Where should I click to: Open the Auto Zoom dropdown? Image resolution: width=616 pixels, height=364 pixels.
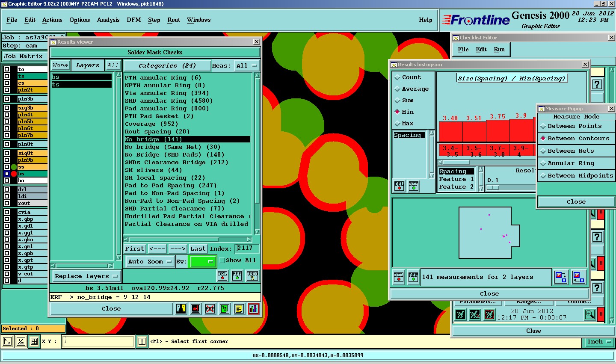tap(149, 262)
